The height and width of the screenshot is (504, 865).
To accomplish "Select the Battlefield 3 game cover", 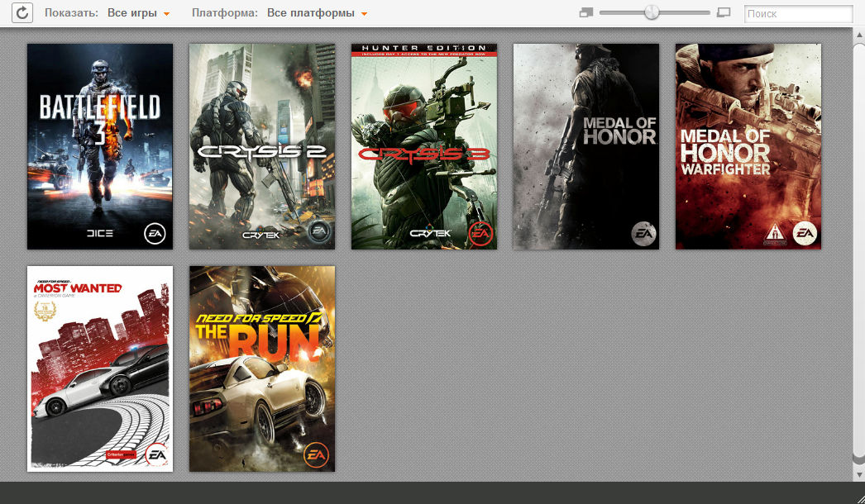I will (x=100, y=147).
